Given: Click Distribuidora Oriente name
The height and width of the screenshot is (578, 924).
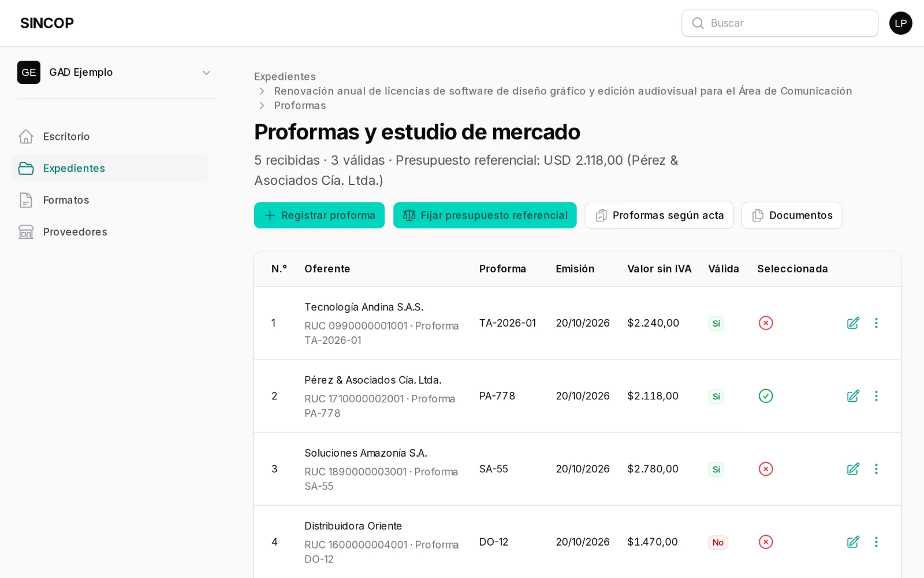Looking at the screenshot, I should tap(353, 525).
